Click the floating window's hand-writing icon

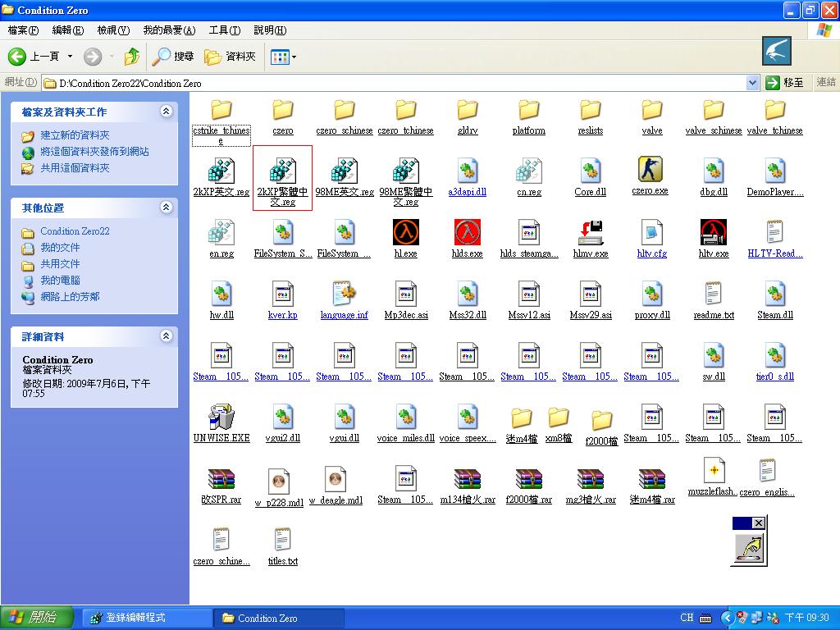click(748, 547)
